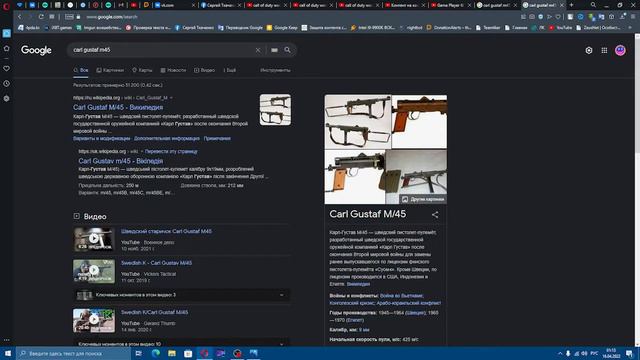Open Opera speed dial grid icon

tap(52, 17)
